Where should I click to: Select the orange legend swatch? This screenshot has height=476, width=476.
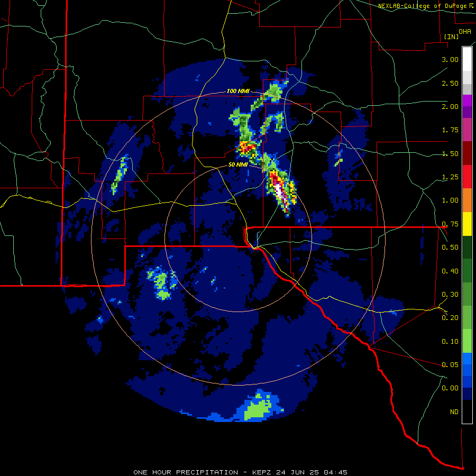(x=467, y=200)
